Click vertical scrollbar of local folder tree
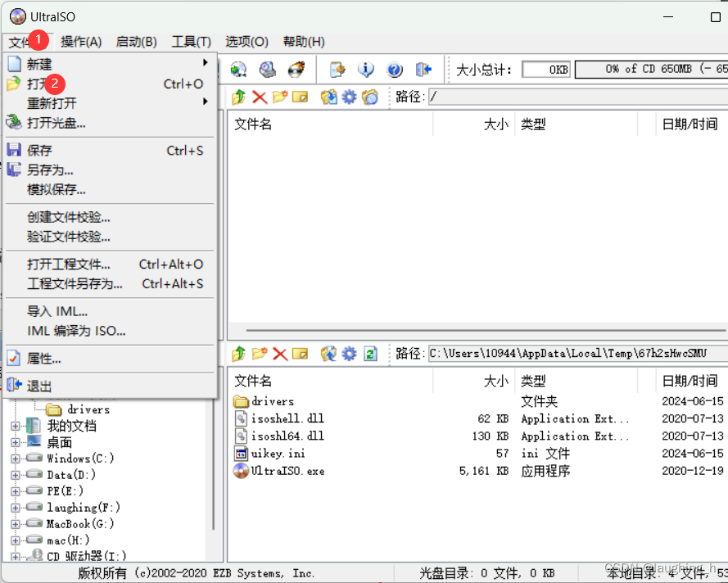 tap(213, 464)
